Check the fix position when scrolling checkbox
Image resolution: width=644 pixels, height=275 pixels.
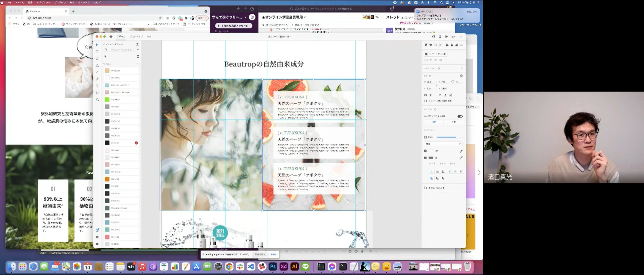click(x=425, y=101)
